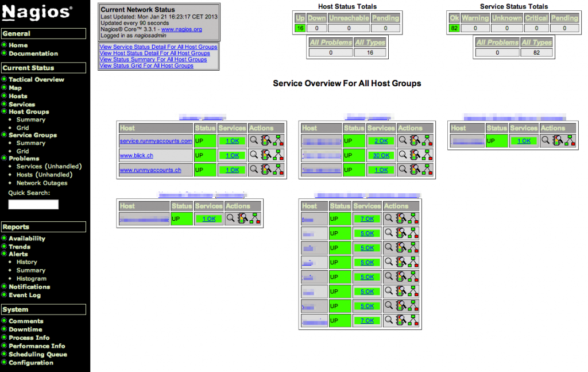Click traffic-light status detail icon for service.runmyaccounts.com
Screen dimensions: 588x372
point(266,140)
